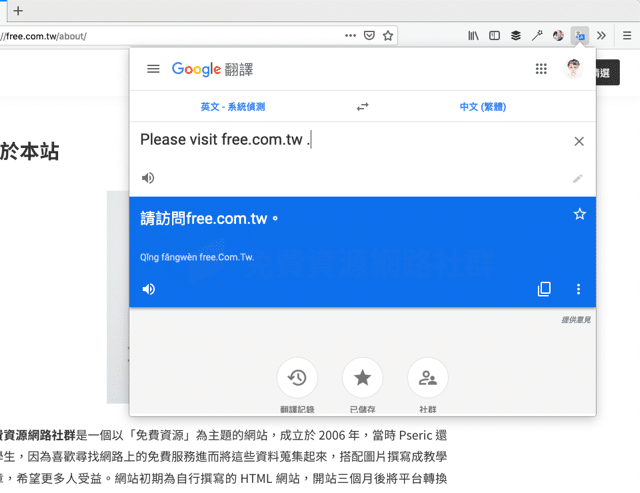Save page to Pocket
The height and width of the screenshot is (493, 640).
[369, 36]
